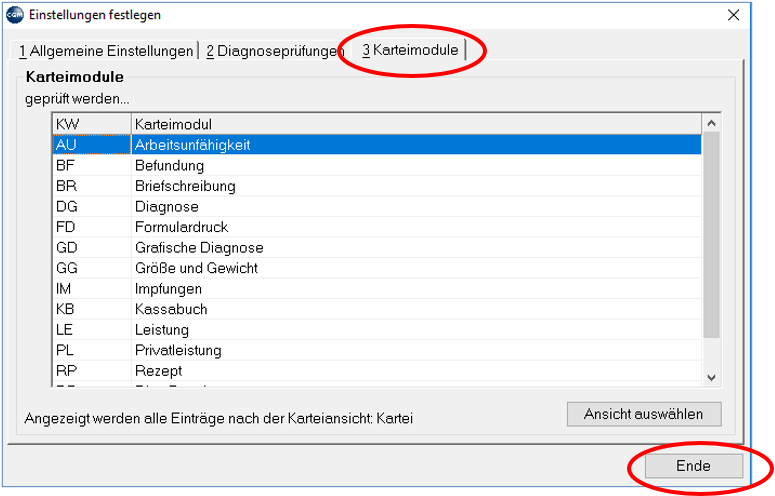
Task: Select the Befundung row
Action: pyautogui.click(x=377, y=165)
